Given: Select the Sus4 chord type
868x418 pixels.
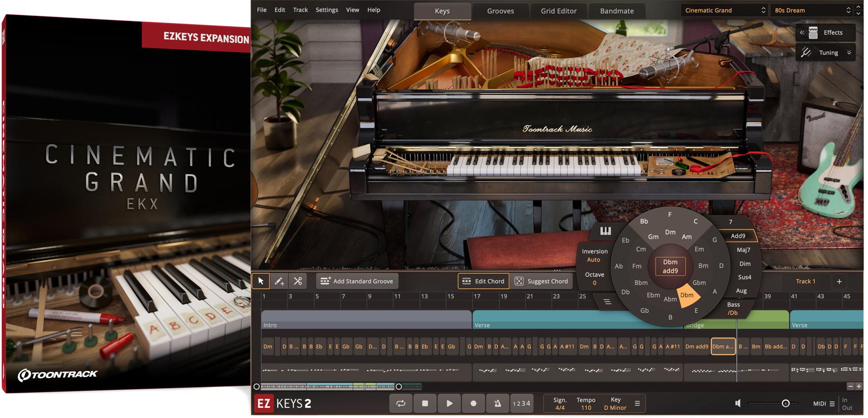Looking at the screenshot, I should 745,277.
